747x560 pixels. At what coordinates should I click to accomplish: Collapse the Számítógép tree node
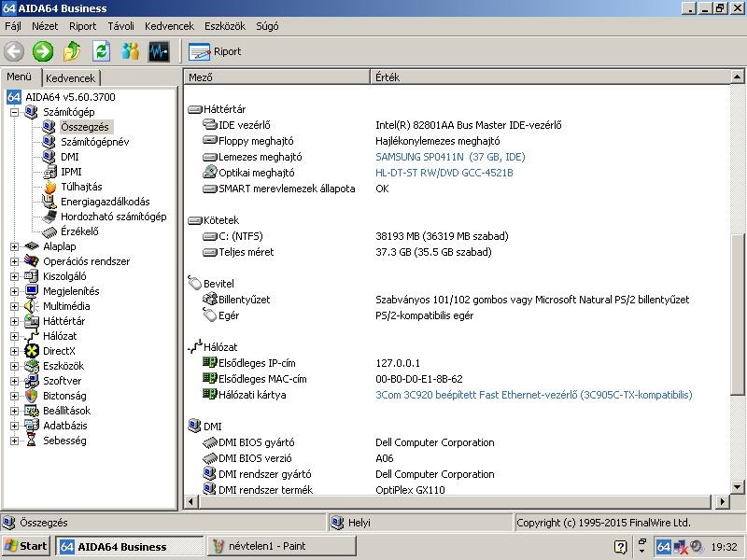coord(14,112)
